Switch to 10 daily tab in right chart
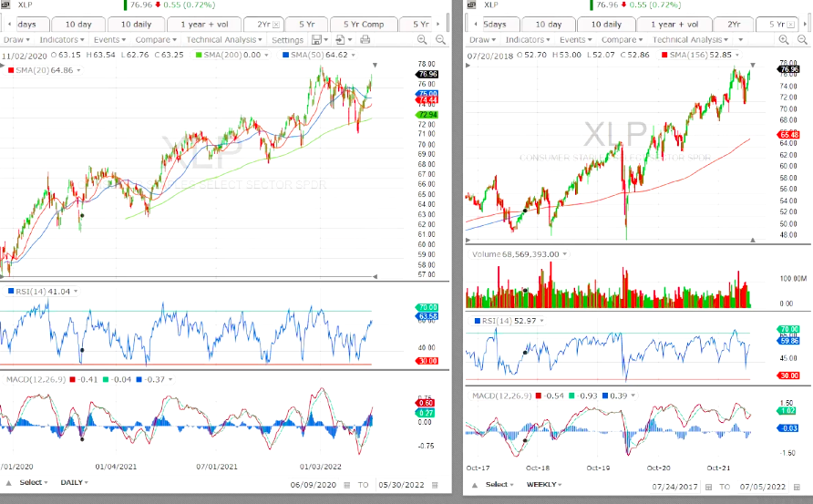The width and height of the screenshot is (813, 504). pos(606,25)
